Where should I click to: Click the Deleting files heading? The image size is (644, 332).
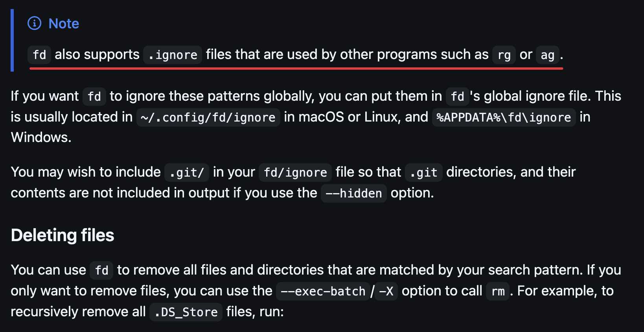click(63, 235)
